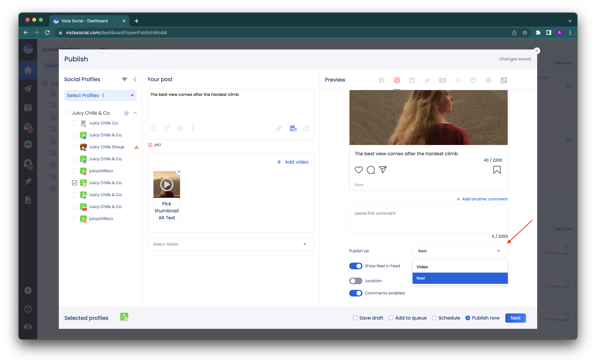Remove the video thumbnail with X
This screenshot has height=364, width=596.
(x=179, y=172)
